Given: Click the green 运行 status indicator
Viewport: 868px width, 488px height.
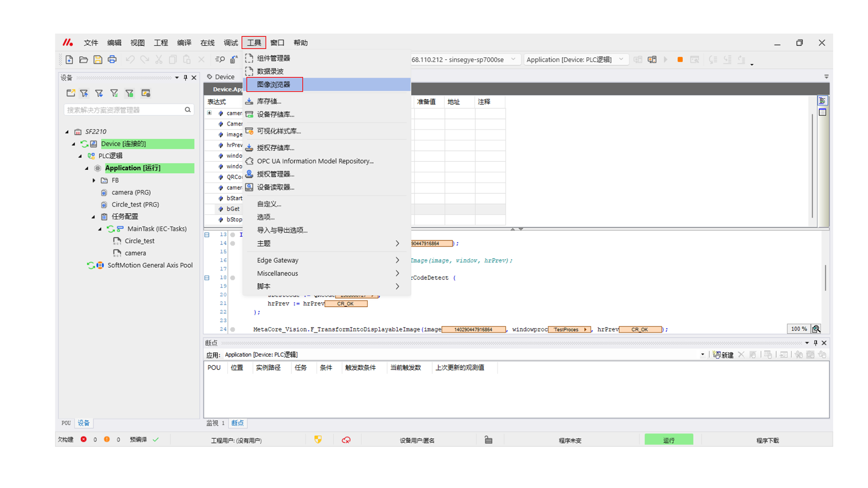Looking at the screenshot, I should point(668,440).
